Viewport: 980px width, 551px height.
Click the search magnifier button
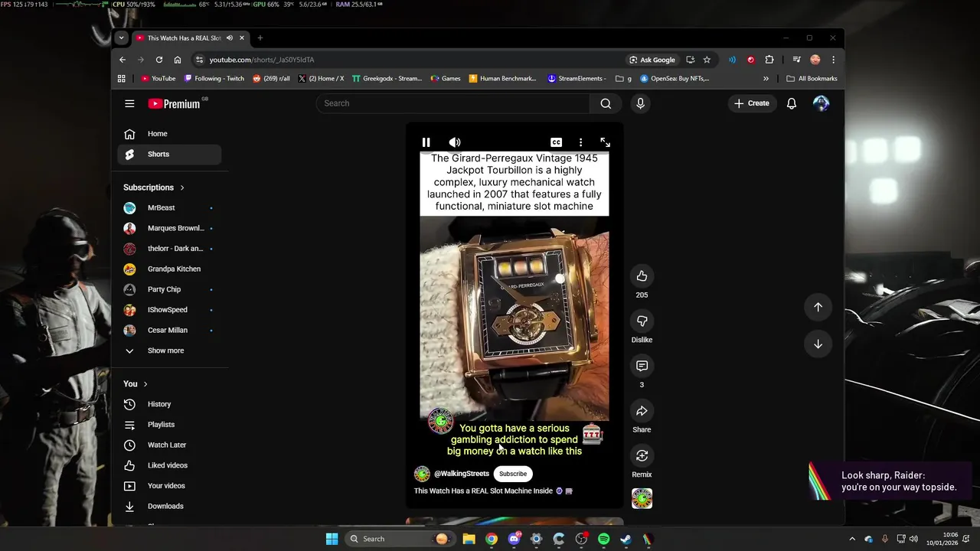[606, 103]
